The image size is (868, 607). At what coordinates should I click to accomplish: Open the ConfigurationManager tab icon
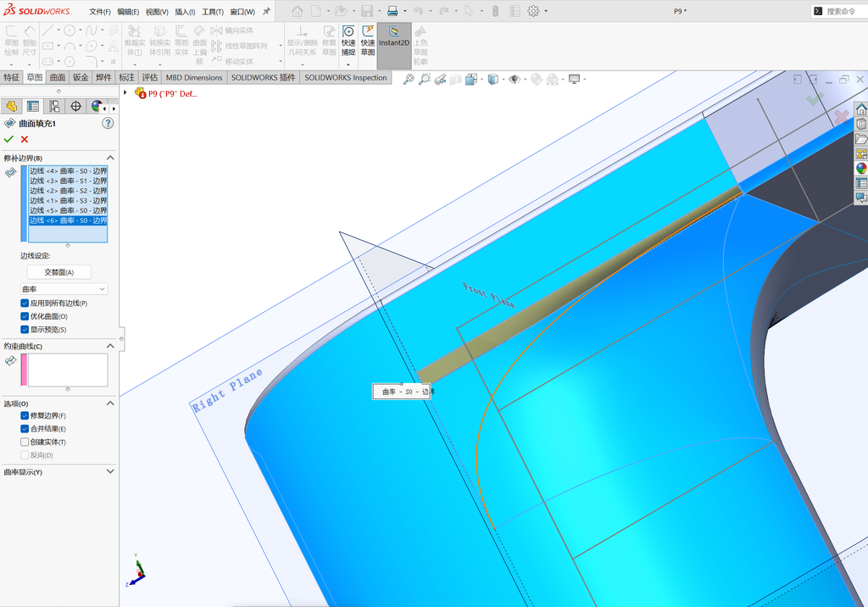click(54, 106)
